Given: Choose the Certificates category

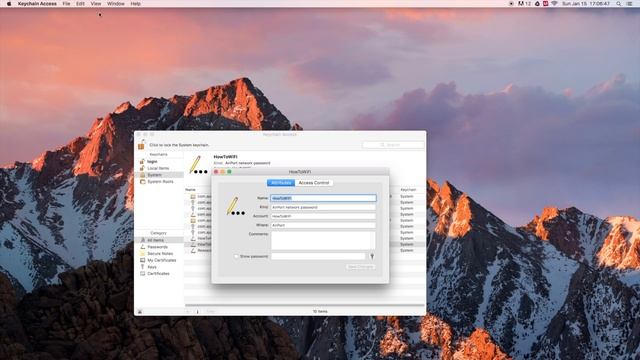Looking at the screenshot, I should pos(159,273).
